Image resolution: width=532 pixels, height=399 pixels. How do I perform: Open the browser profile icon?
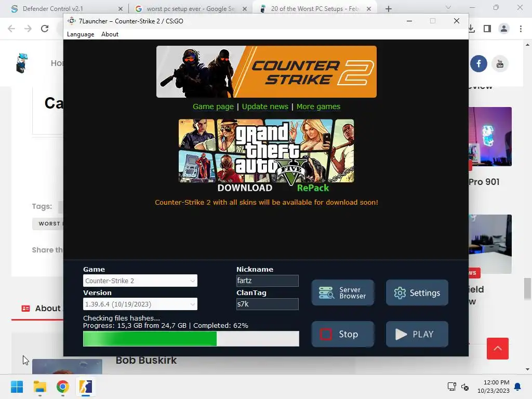[504, 29]
